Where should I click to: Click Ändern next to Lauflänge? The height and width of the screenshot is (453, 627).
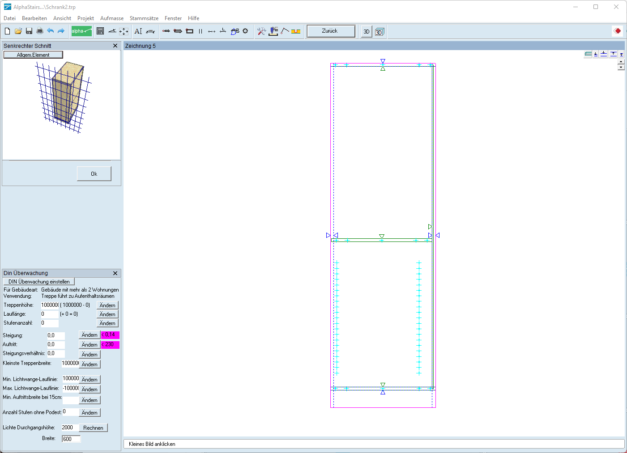(107, 314)
